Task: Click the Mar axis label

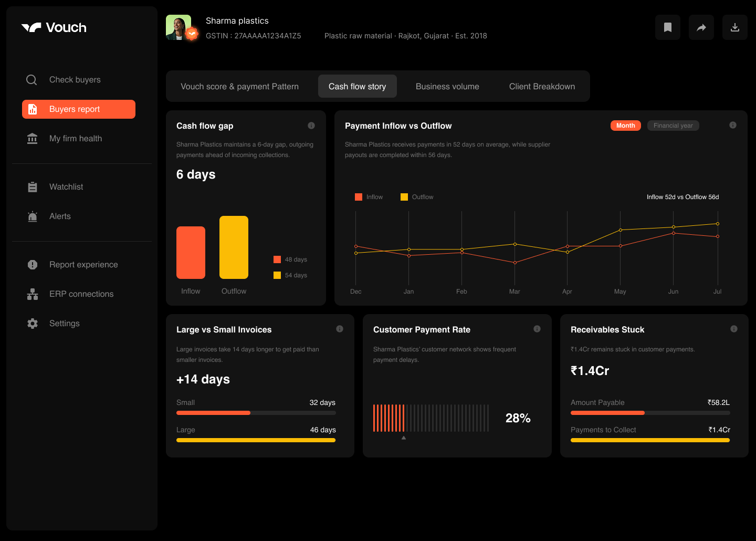Action: tap(514, 292)
